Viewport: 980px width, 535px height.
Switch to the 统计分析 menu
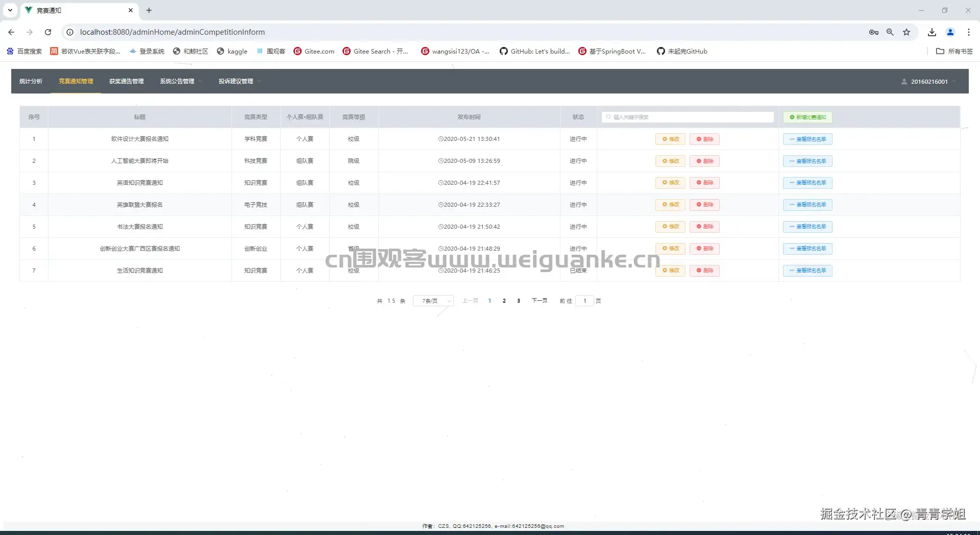click(31, 81)
